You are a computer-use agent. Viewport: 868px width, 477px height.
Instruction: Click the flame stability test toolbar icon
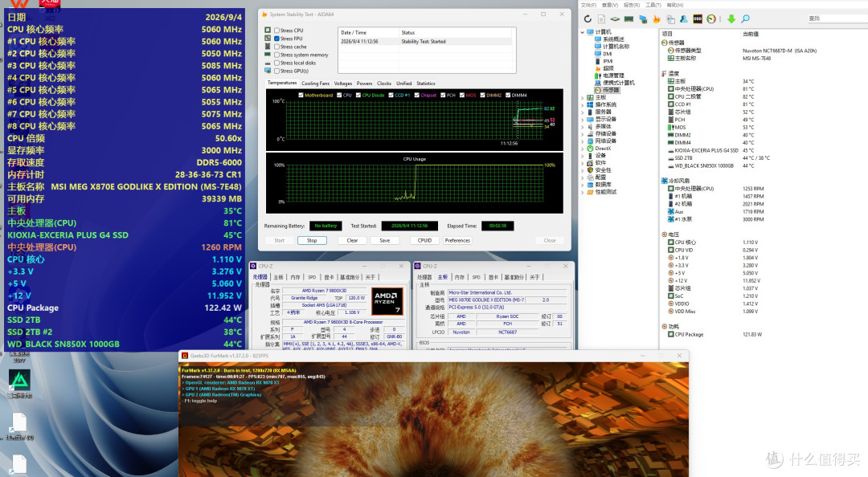point(657,18)
